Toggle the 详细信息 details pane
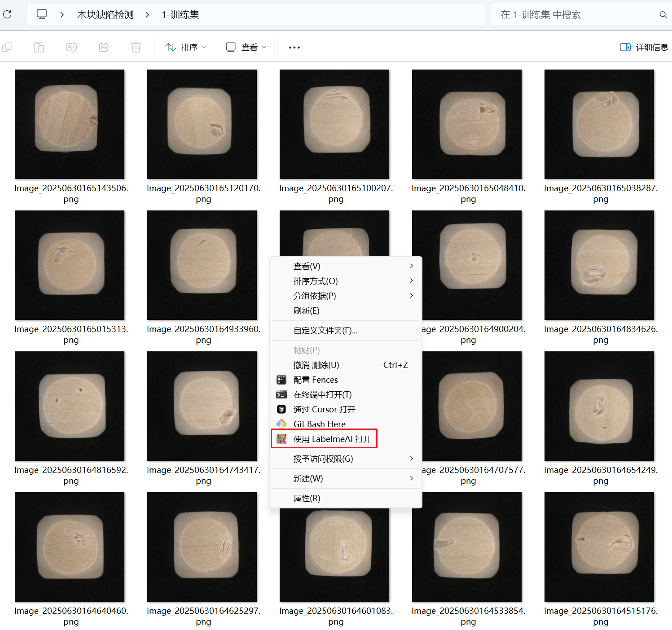Viewport: 672px width, 630px height. tap(644, 47)
